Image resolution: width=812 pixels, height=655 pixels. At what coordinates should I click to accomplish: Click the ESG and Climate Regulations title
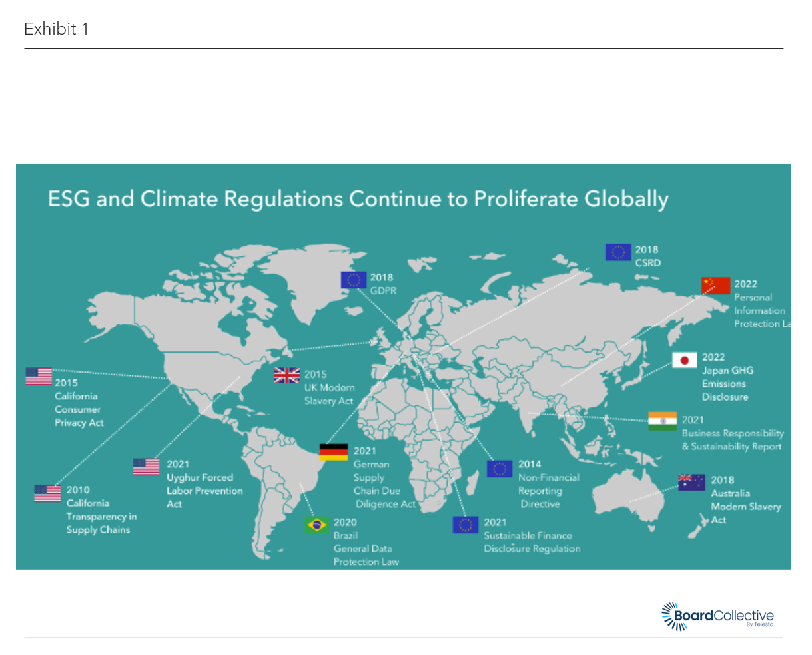[x=358, y=199]
